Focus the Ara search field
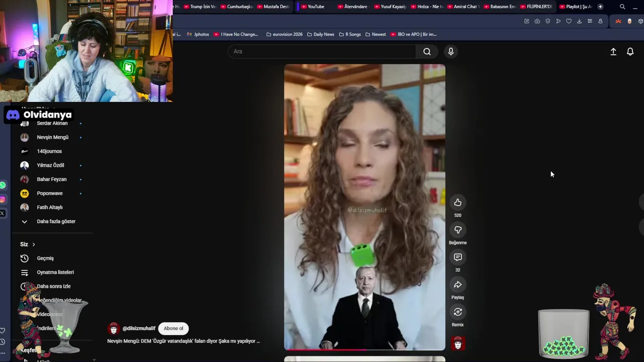Viewport: 644px width, 362px height. pyautogui.click(x=322, y=51)
